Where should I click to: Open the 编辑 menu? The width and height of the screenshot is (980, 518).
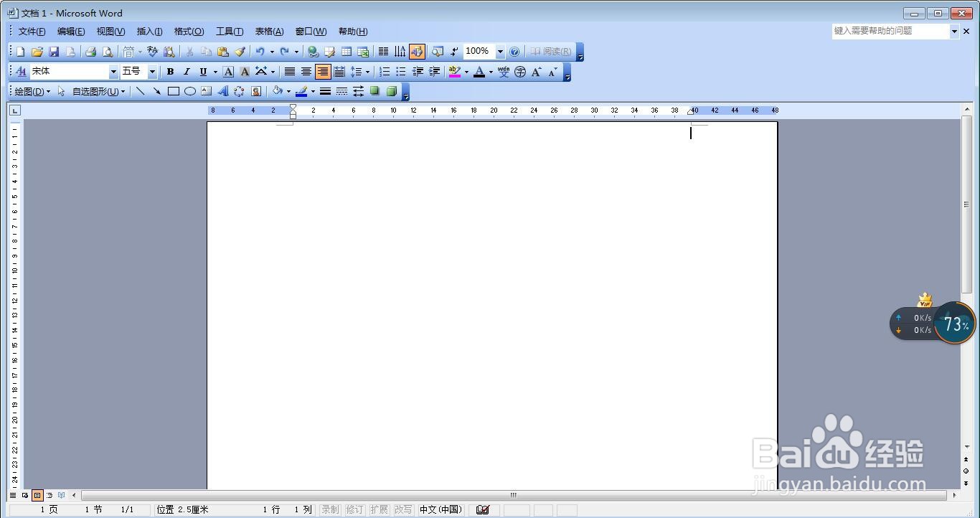(x=71, y=32)
